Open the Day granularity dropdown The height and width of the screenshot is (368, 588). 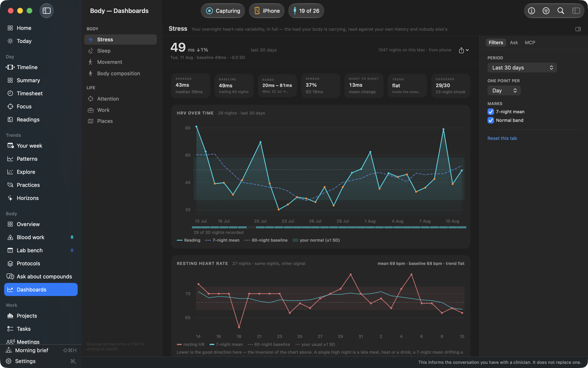[x=504, y=91]
